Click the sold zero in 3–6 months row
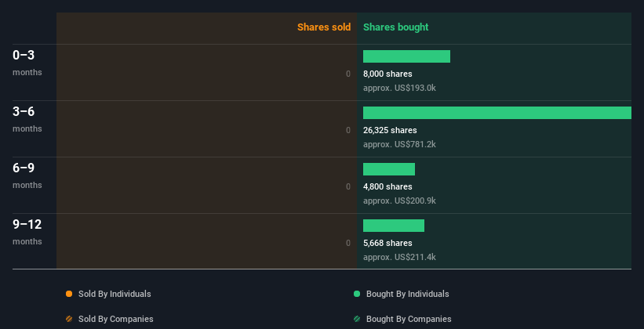 click(348, 130)
